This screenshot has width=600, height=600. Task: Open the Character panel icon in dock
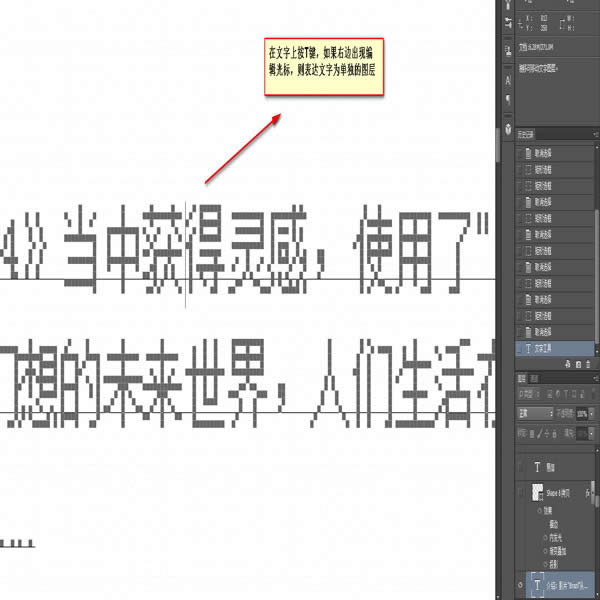click(x=508, y=80)
